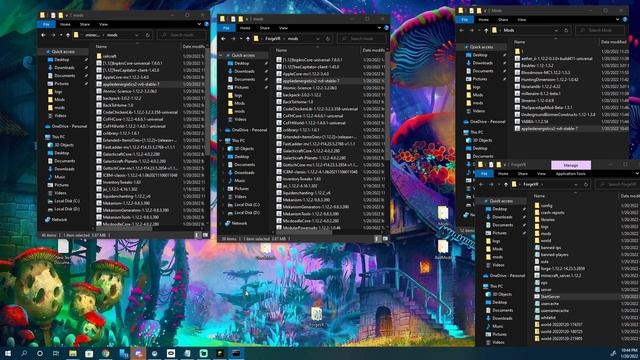Viewport: 640px width, 360px height.
Task: Open the address dropdown in the capital-M Mods window
Action: point(556,30)
